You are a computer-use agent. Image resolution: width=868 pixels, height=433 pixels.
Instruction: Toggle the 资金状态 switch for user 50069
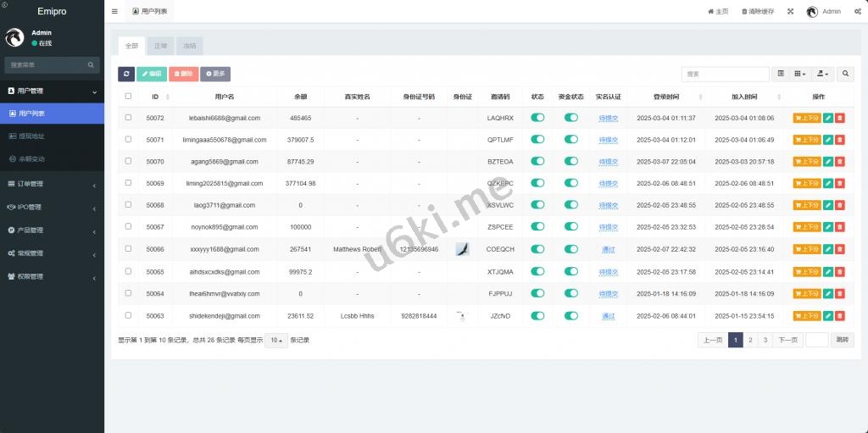[x=571, y=183]
